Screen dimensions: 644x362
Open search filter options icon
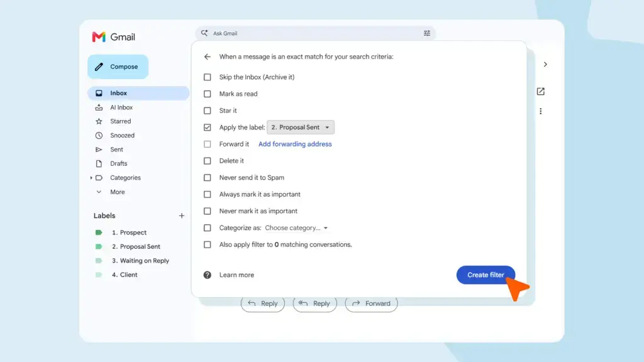427,33
